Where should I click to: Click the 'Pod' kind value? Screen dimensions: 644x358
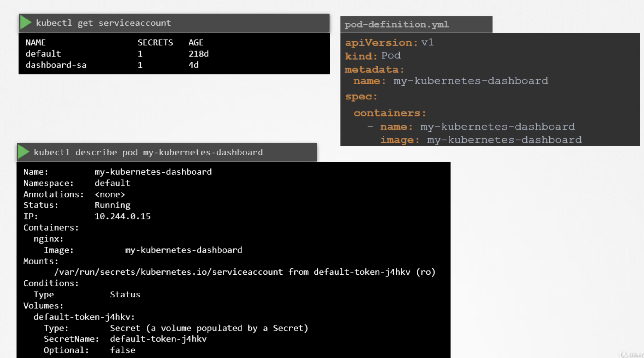391,56
